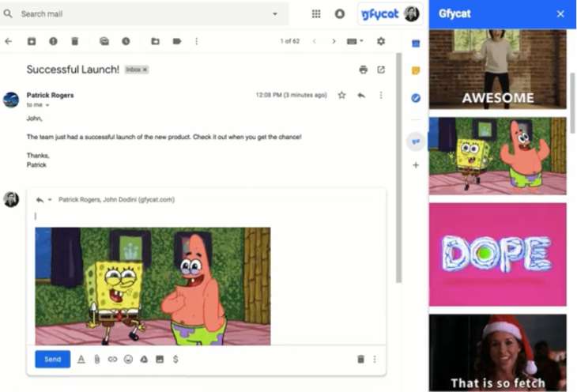The width and height of the screenshot is (577, 392).
Task: Select the DOPE GIF thumbnail
Action: [x=497, y=254]
